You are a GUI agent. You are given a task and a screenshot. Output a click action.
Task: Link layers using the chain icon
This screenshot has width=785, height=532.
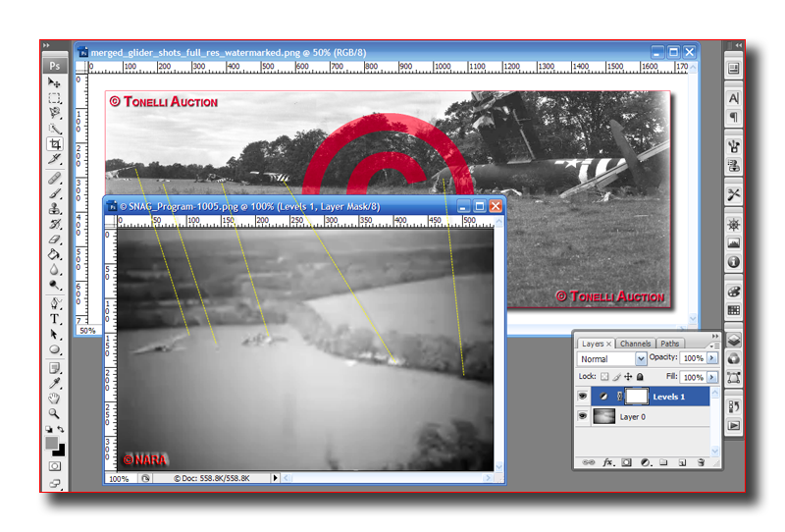point(589,462)
